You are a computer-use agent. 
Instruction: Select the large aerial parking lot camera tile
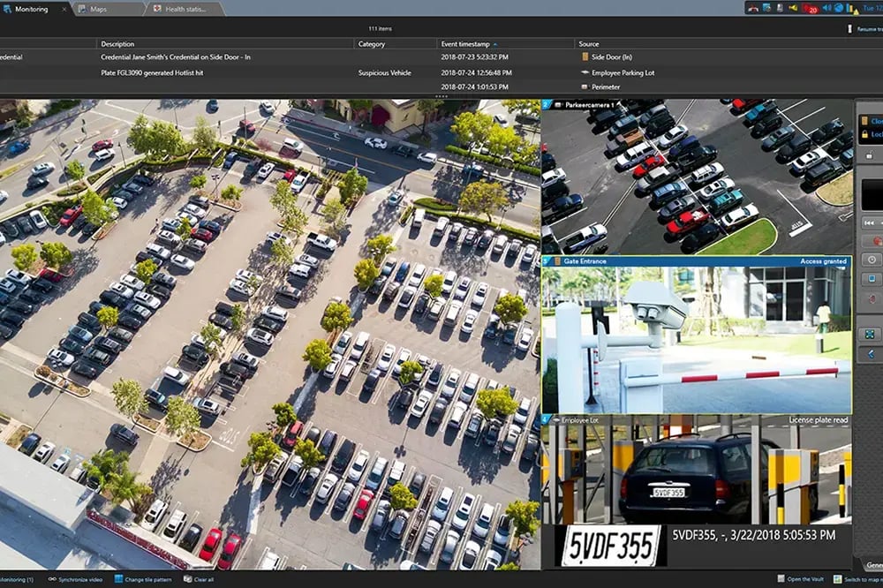(x=269, y=335)
